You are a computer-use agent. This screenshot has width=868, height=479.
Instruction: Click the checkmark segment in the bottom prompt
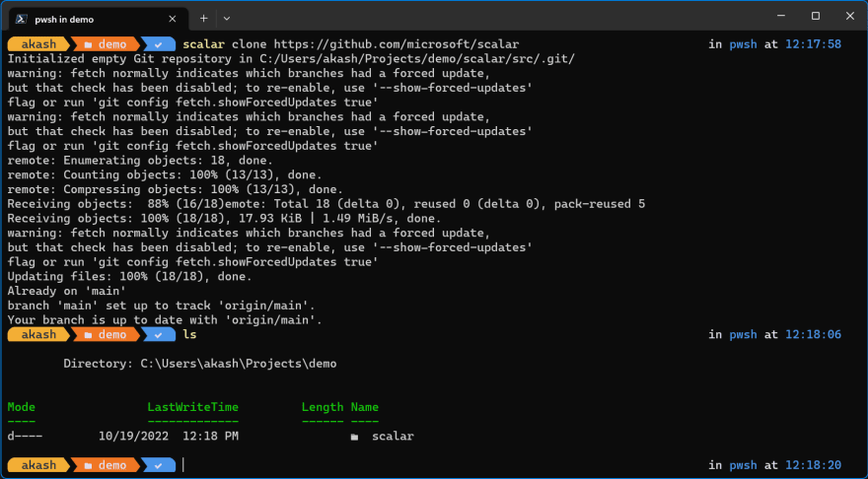[159, 465]
